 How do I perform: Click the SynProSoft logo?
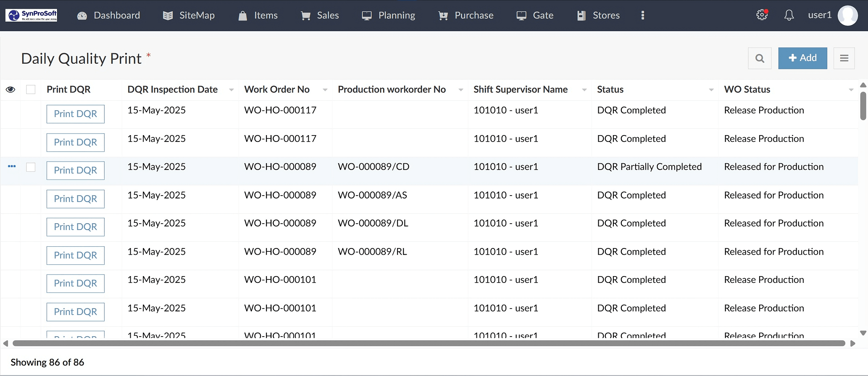click(x=32, y=16)
